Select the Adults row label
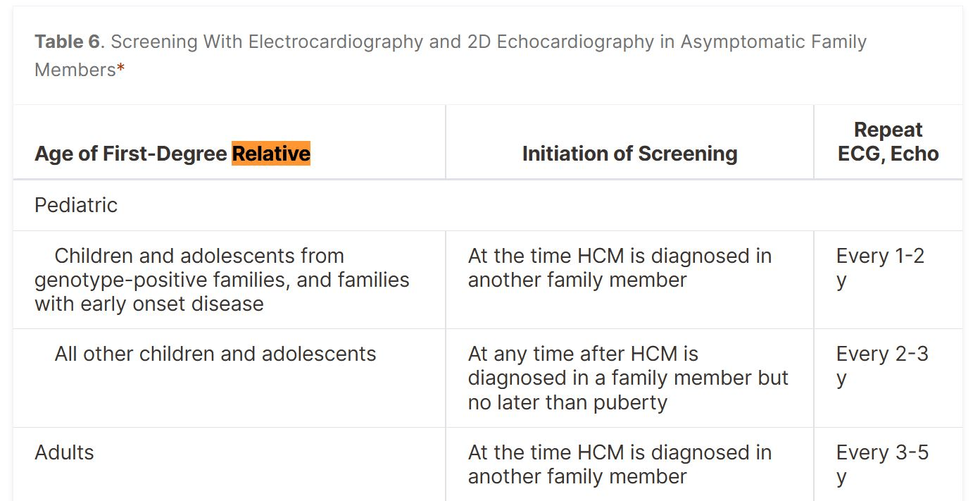This screenshot has width=980, height=501. tap(64, 452)
